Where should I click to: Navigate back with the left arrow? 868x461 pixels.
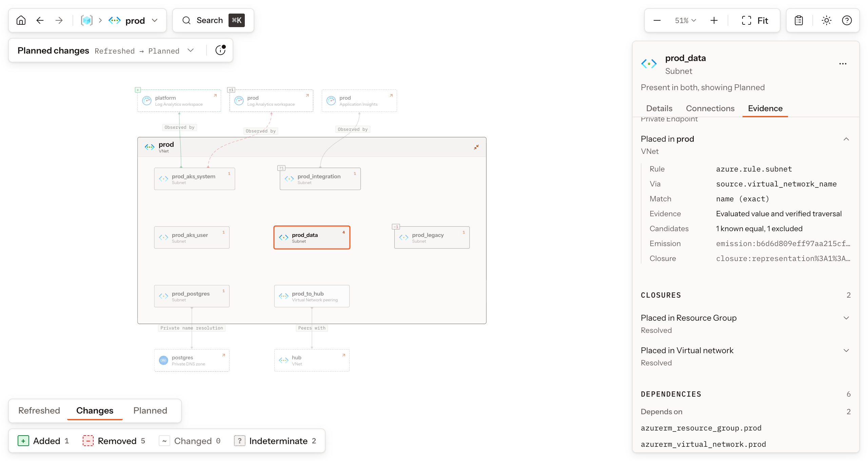pyautogui.click(x=40, y=20)
